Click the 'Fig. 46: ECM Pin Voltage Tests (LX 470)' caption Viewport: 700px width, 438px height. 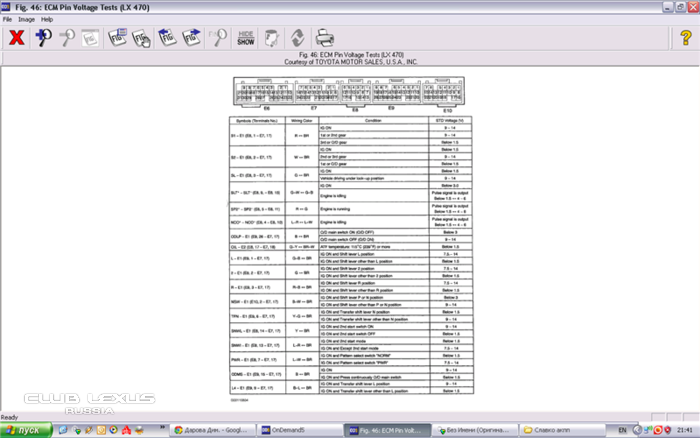(351, 55)
